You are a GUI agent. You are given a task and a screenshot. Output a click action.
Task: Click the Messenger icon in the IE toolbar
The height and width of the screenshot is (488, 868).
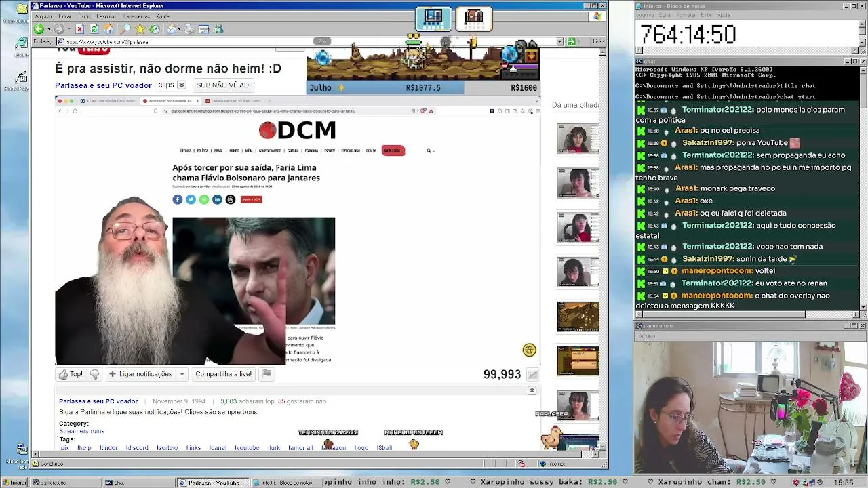218,29
